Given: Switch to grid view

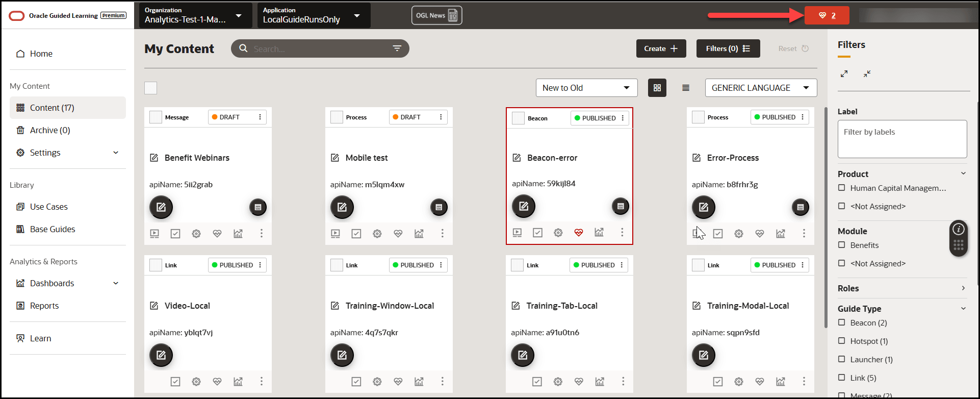Looking at the screenshot, I should (657, 88).
